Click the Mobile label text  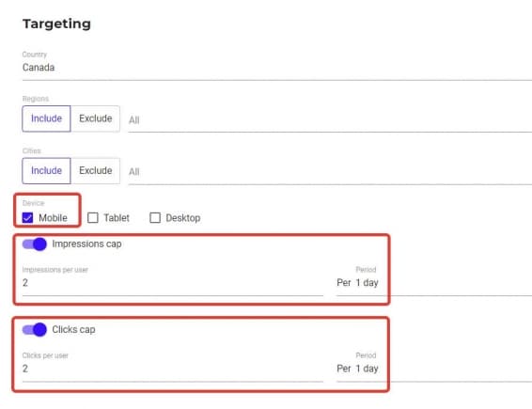click(53, 218)
